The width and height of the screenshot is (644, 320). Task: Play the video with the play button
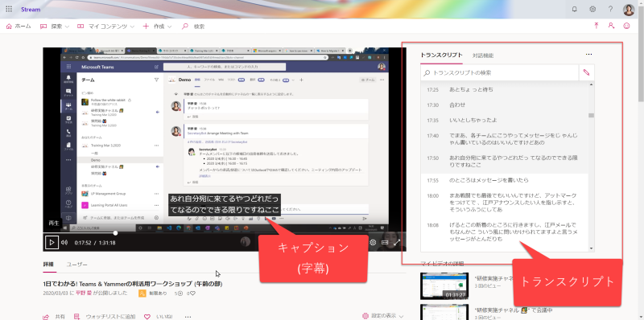(x=52, y=243)
